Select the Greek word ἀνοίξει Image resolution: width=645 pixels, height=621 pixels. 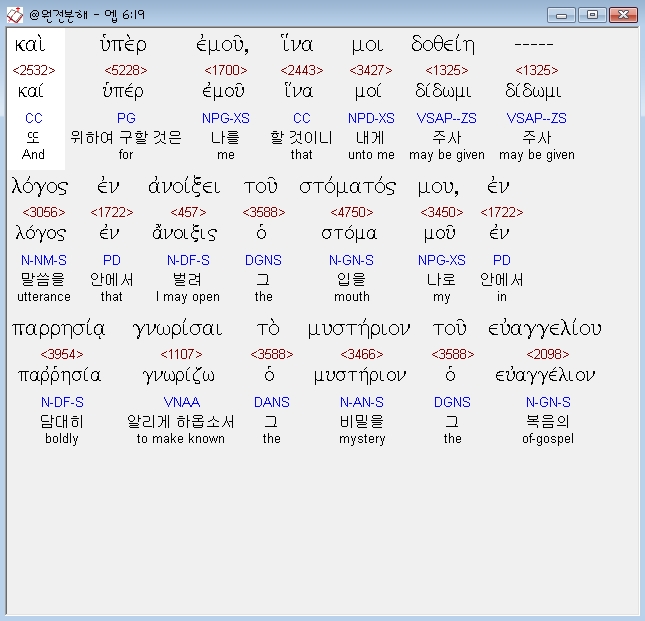184,187
